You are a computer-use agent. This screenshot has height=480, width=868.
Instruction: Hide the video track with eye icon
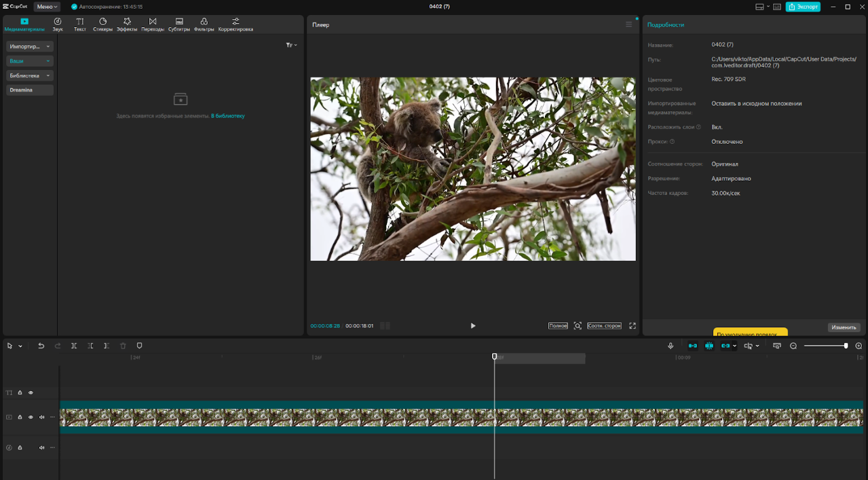(x=31, y=417)
